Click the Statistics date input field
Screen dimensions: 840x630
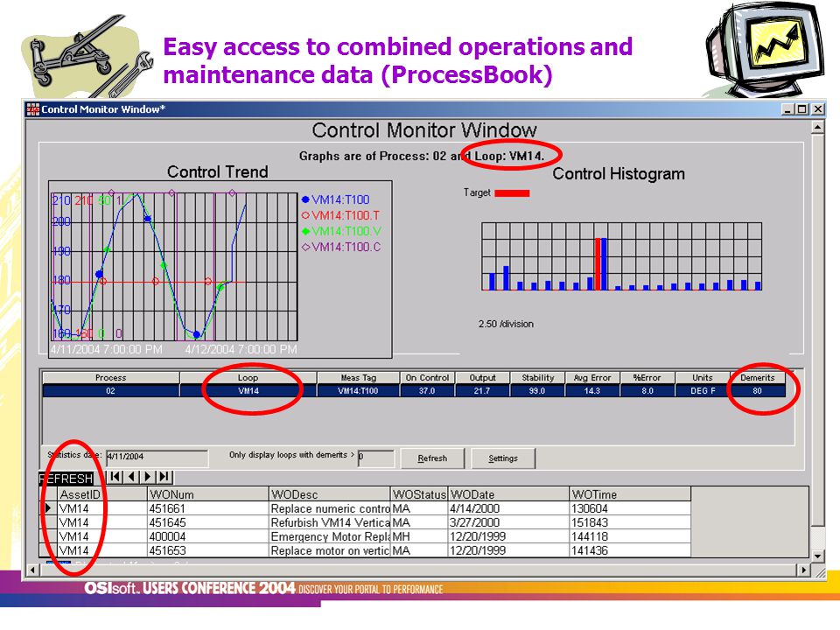point(157,457)
